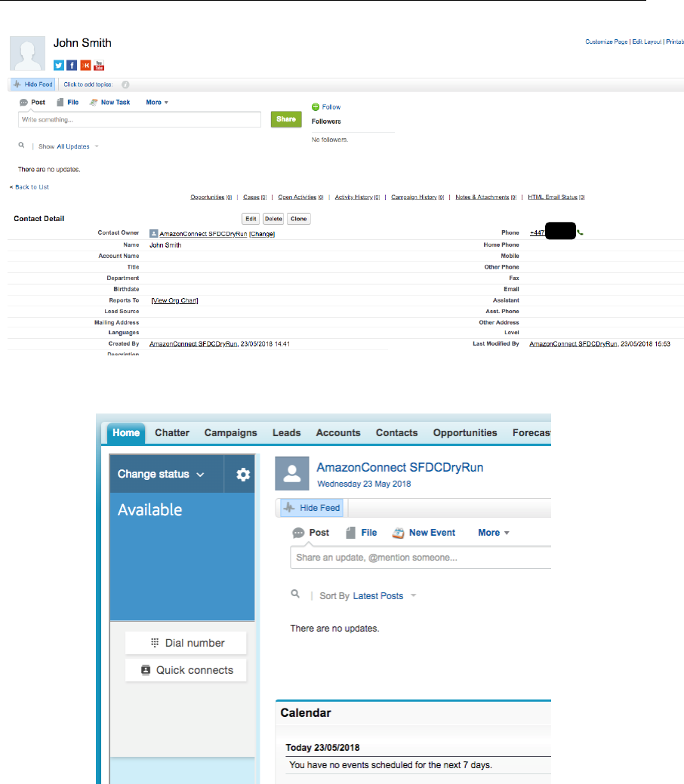684x784 pixels.
Task: Click the Write something input field
Action: (x=140, y=119)
